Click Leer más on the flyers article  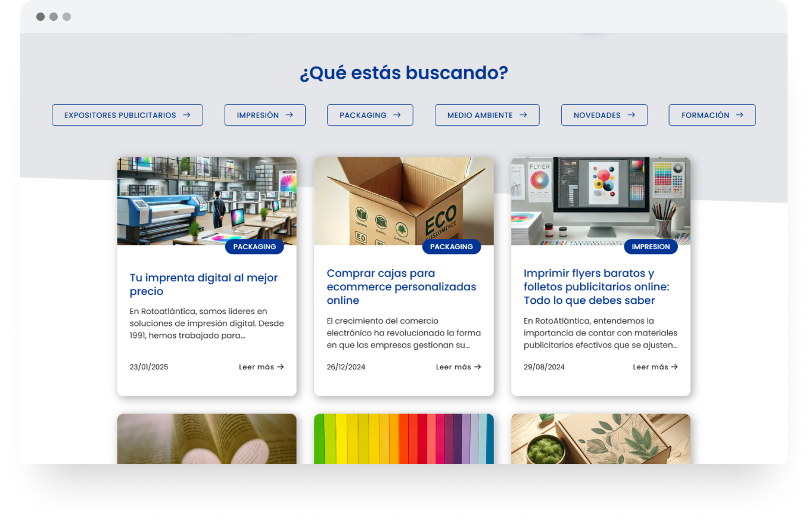[x=655, y=367]
